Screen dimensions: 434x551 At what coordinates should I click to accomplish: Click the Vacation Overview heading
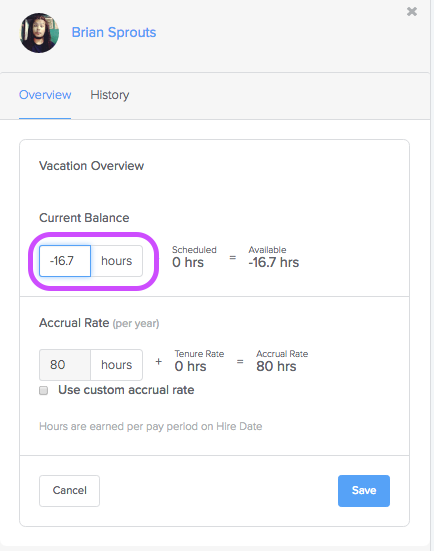[91, 166]
